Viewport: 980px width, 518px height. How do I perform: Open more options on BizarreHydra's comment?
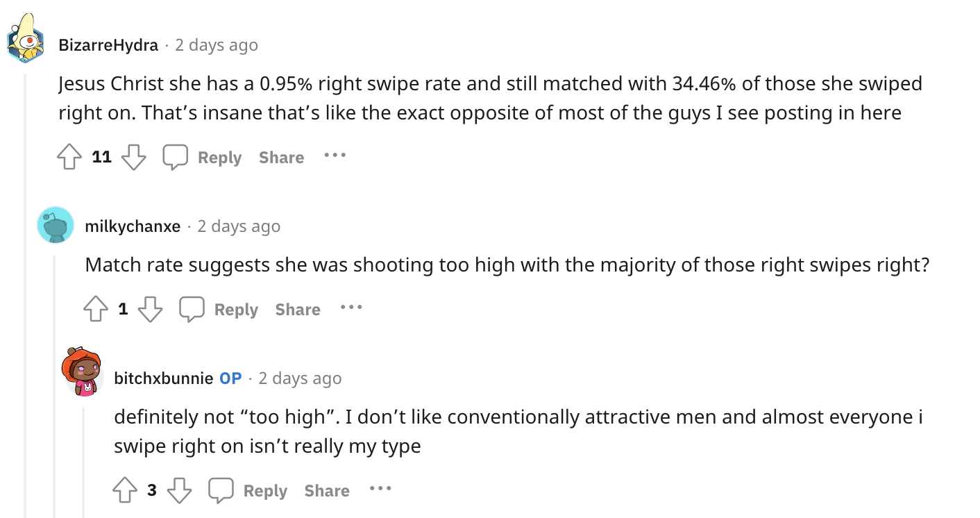click(x=335, y=156)
